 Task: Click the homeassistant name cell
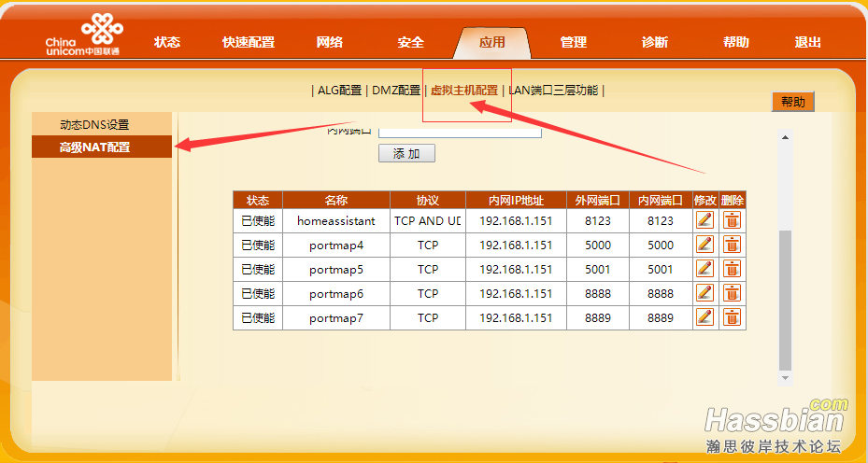pos(336,220)
